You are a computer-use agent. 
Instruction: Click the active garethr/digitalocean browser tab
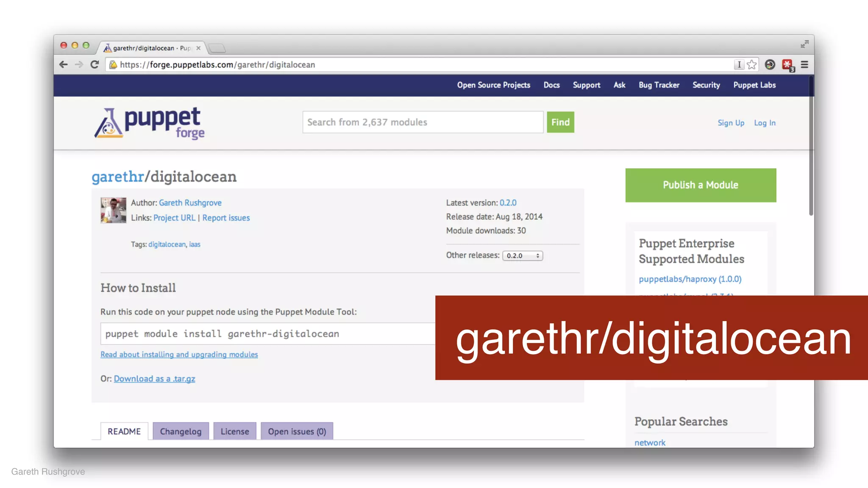tap(153, 48)
